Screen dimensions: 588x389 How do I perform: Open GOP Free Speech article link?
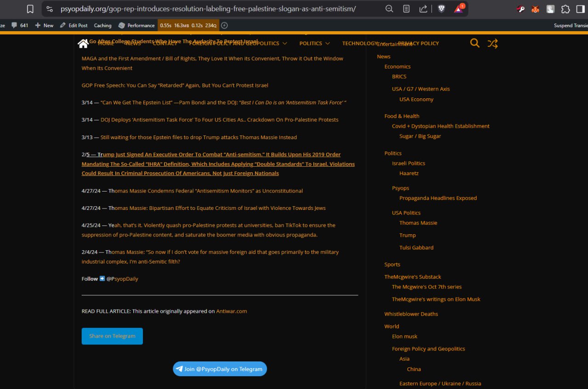(175, 85)
